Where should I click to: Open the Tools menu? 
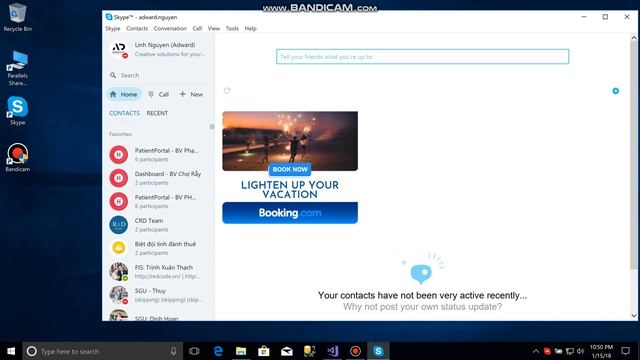pos(232,29)
